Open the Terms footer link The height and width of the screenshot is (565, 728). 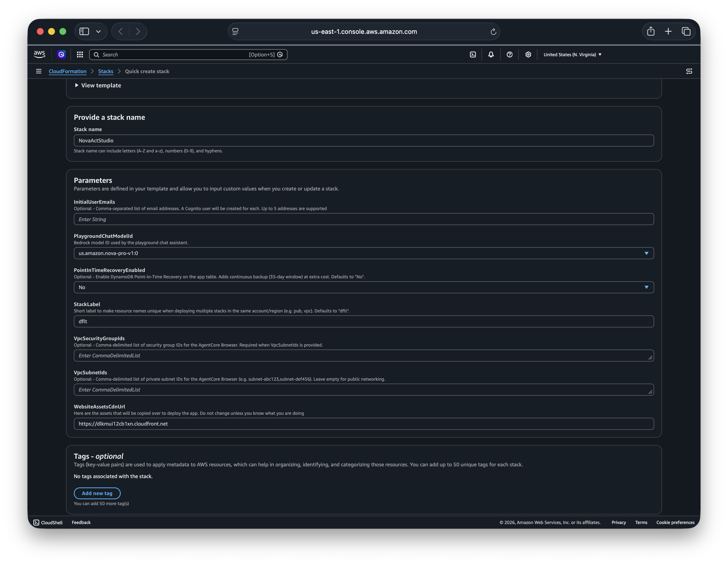point(641,522)
